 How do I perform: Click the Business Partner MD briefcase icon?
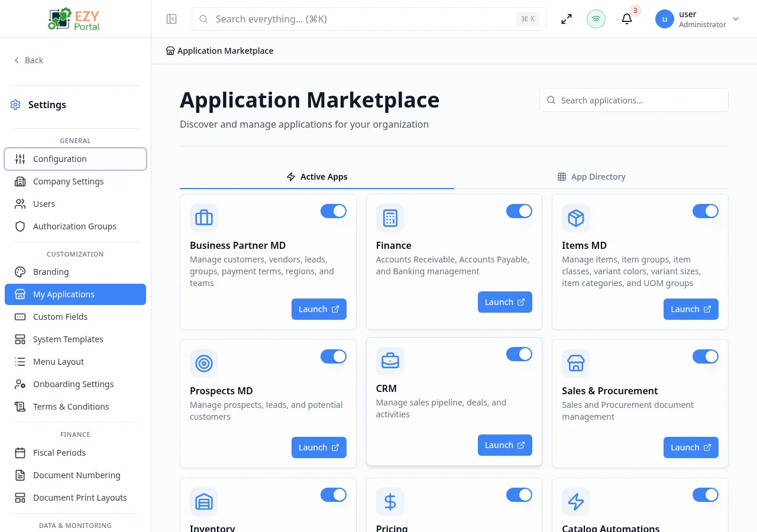204,218
